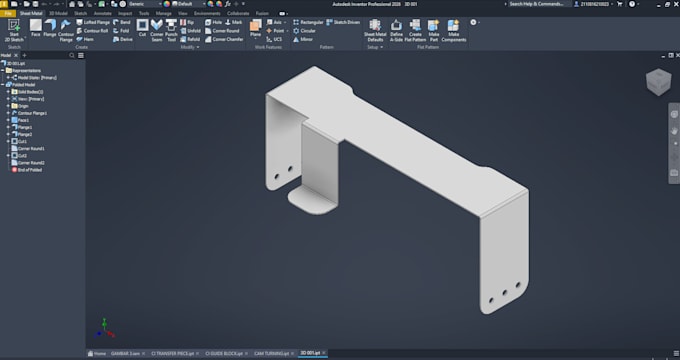Collapse the Representations tree node
The image size is (680, 360).
pyautogui.click(x=3, y=70)
